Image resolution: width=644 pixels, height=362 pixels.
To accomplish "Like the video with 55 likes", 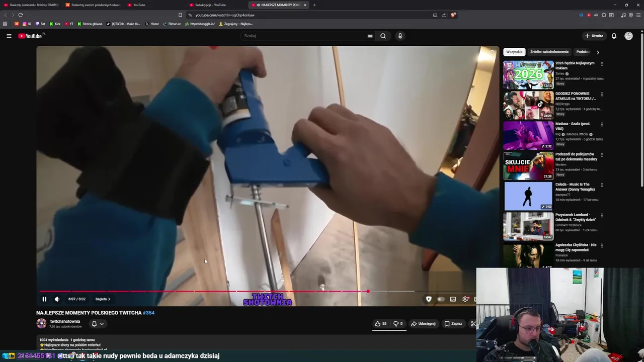I will coord(381,324).
